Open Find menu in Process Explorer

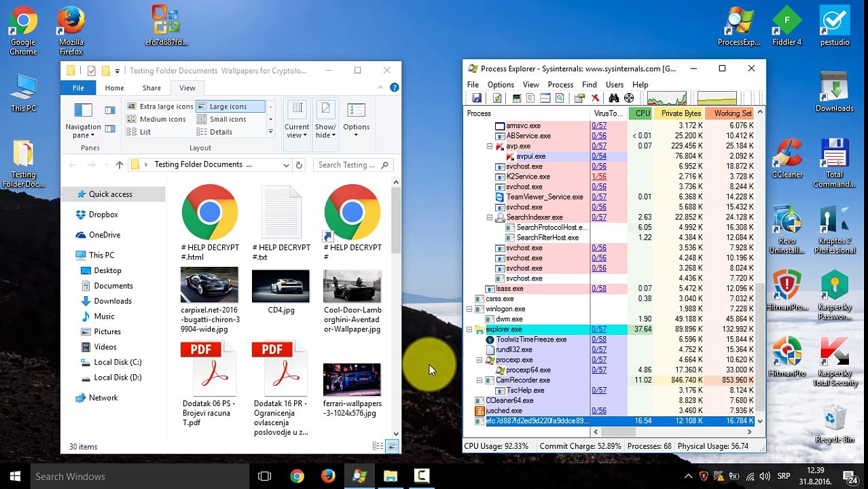589,85
